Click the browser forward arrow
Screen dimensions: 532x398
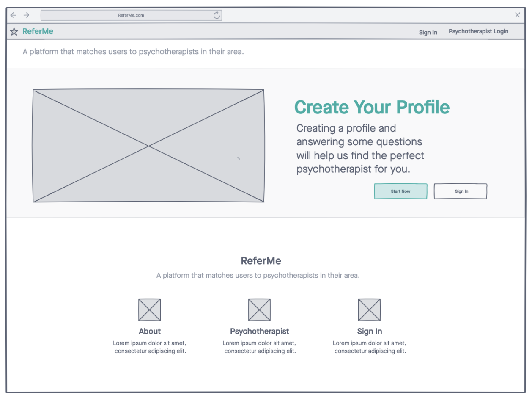coord(27,15)
